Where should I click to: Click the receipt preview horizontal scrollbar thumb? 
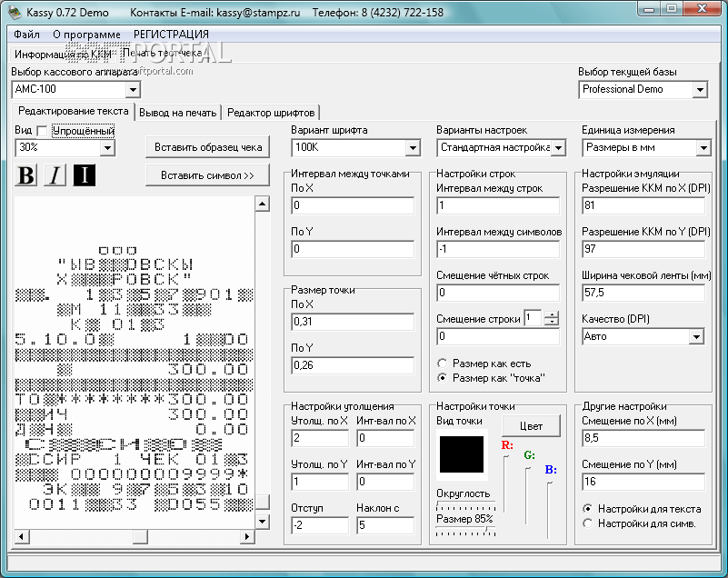pos(140,537)
